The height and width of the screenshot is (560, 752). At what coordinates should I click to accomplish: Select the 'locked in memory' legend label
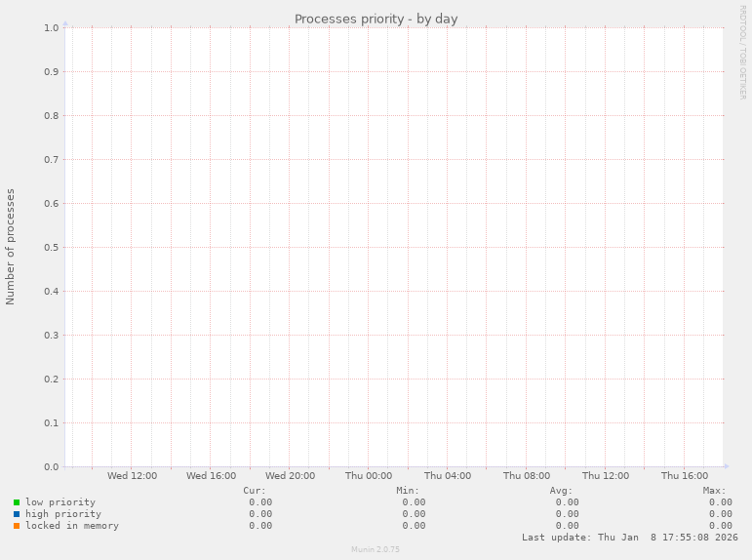(72, 526)
